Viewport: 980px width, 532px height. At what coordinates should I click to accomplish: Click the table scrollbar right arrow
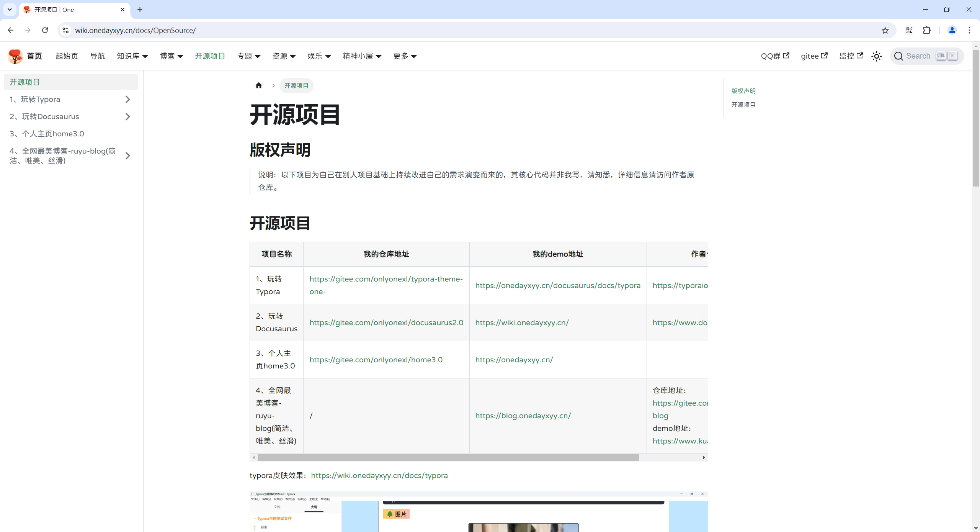point(704,457)
